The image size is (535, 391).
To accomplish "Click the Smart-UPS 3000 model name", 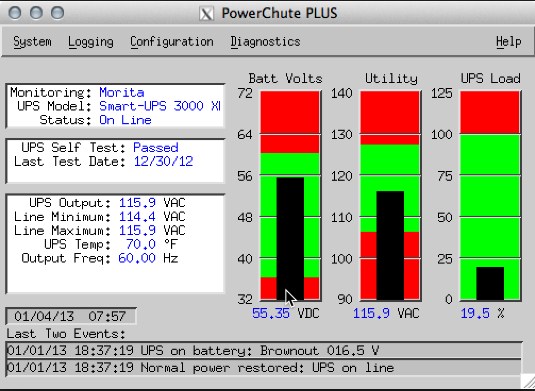I will [x=160, y=106].
